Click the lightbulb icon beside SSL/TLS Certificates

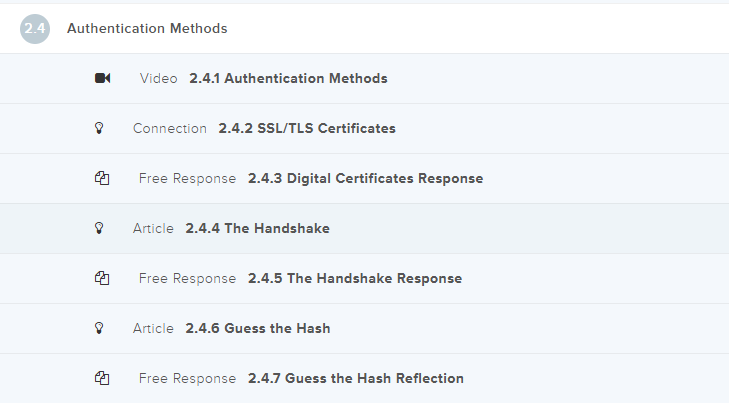[x=99, y=128]
